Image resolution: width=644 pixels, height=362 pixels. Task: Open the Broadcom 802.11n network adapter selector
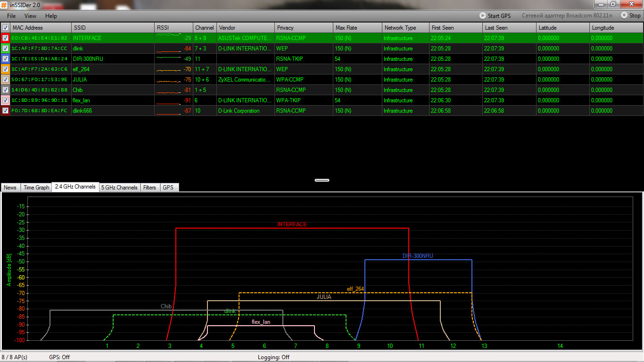click(x=567, y=16)
